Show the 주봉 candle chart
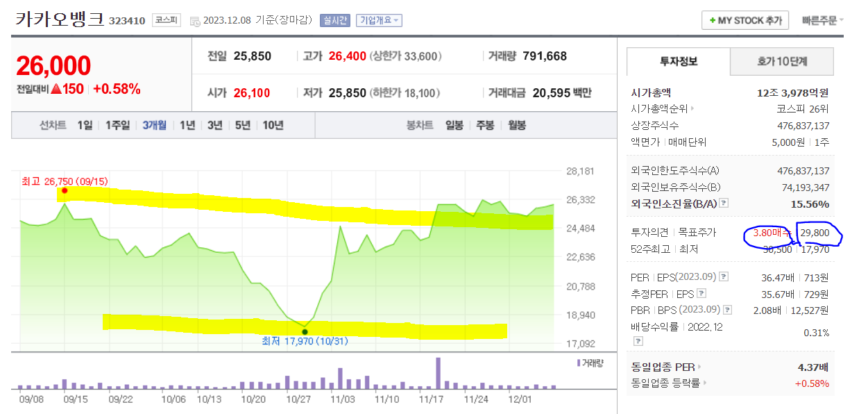 click(485, 125)
